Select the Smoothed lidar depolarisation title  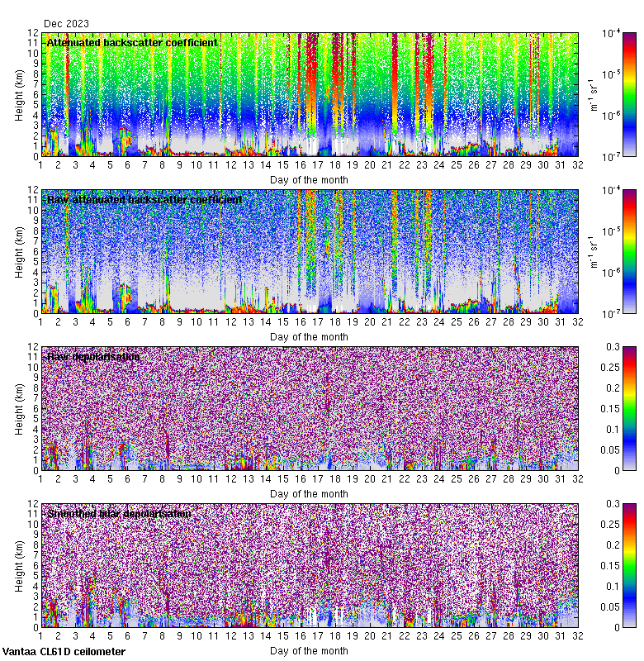119,513
